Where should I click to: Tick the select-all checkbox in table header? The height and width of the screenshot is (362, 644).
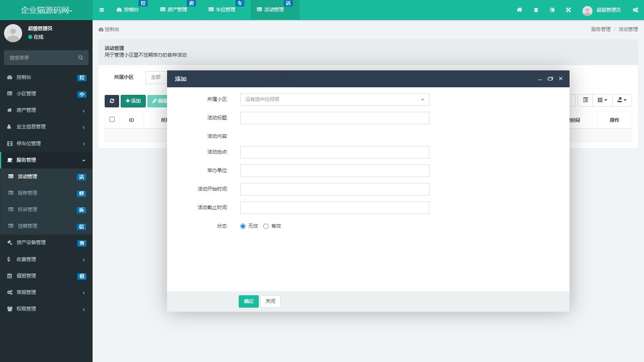pos(112,119)
